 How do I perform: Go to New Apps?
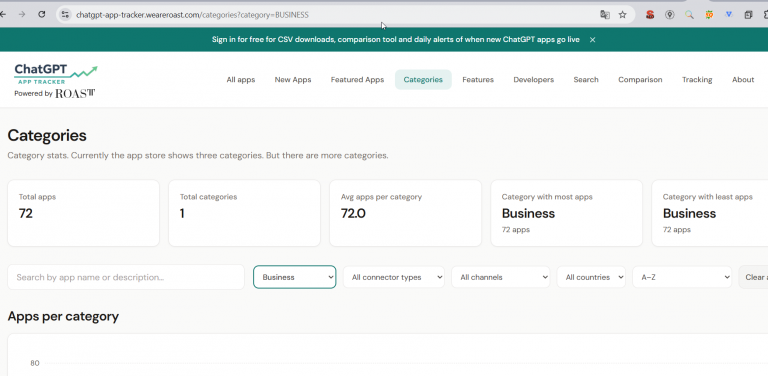coord(293,80)
